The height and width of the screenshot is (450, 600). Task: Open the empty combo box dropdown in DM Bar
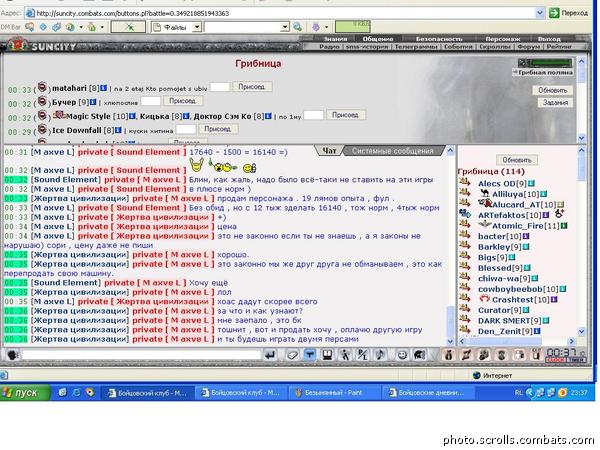[x=285, y=27]
